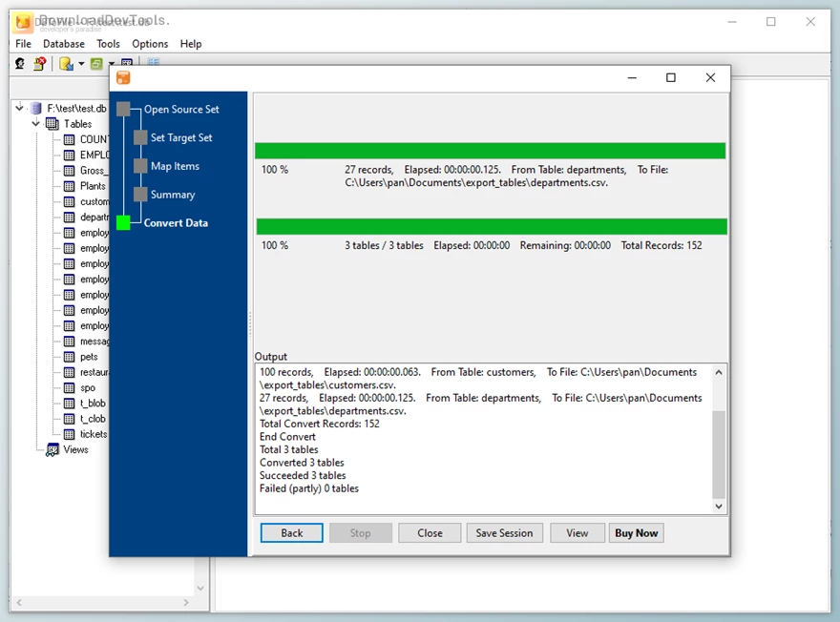Select the tickets table in the sidebar

click(91, 434)
